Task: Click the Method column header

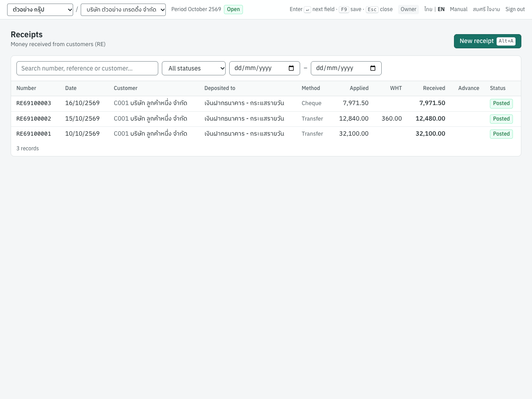Action: pyautogui.click(x=311, y=88)
